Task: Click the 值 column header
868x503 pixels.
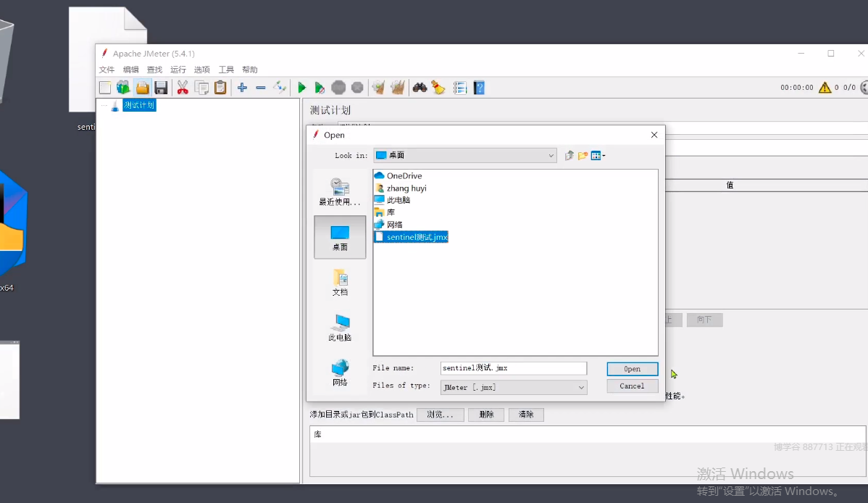Action: click(x=730, y=185)
